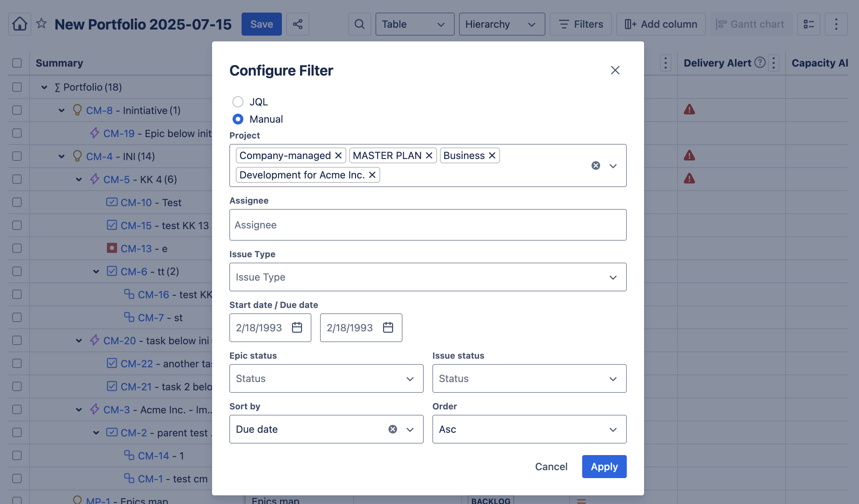Close the Configure Filter dialog

pyautogui.click(x=615, y=70)
